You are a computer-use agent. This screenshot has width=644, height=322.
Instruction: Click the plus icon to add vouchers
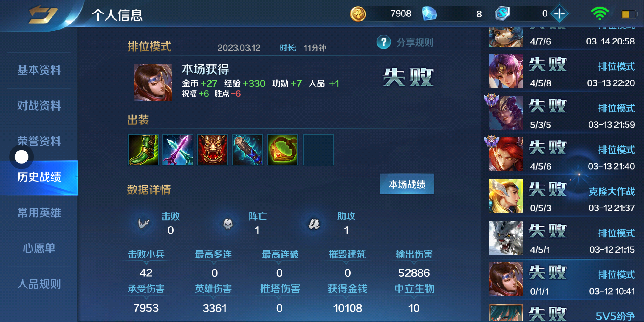[x=559, y=14]
